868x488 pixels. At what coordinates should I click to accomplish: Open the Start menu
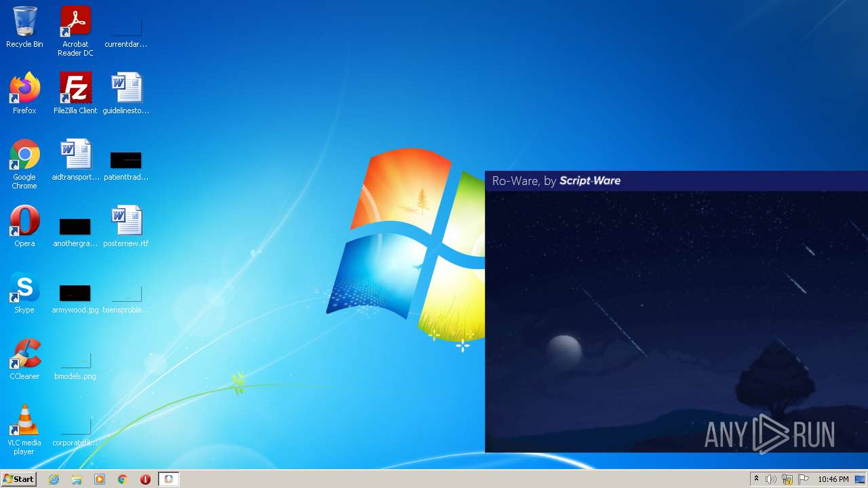click(x=19, y=479)
